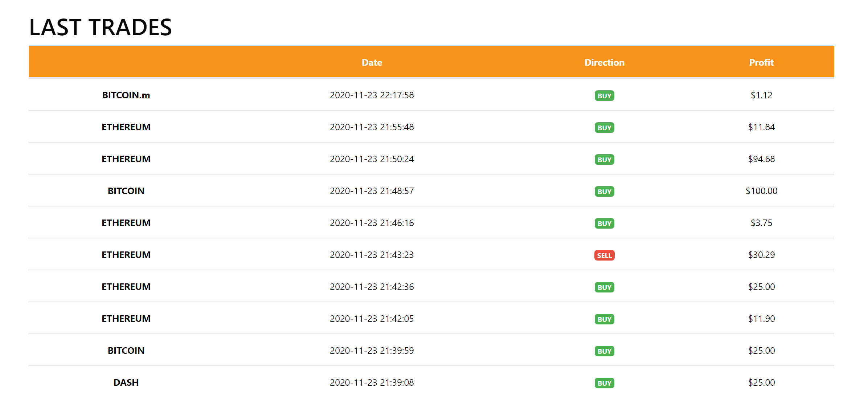This screenshot has height=418, width=868.
Task: Click BUY badge for 21:39:59 BITCOIN trade
Action: (604, 351)
